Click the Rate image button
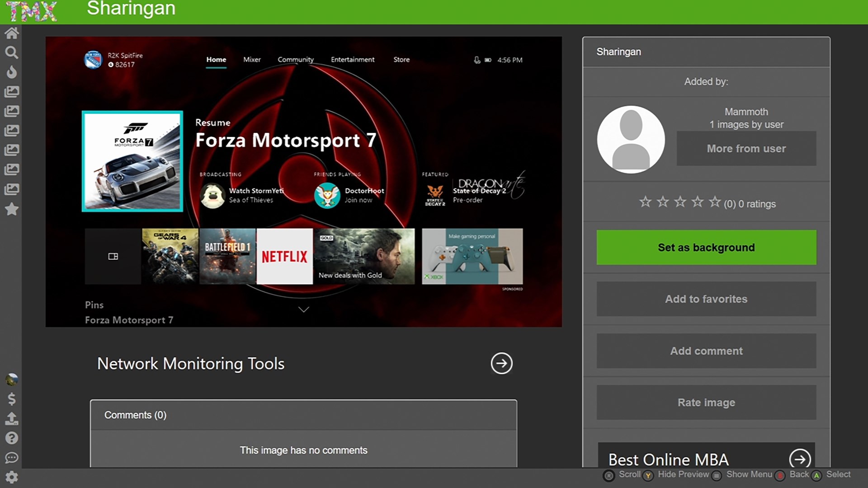 [706, 402]
